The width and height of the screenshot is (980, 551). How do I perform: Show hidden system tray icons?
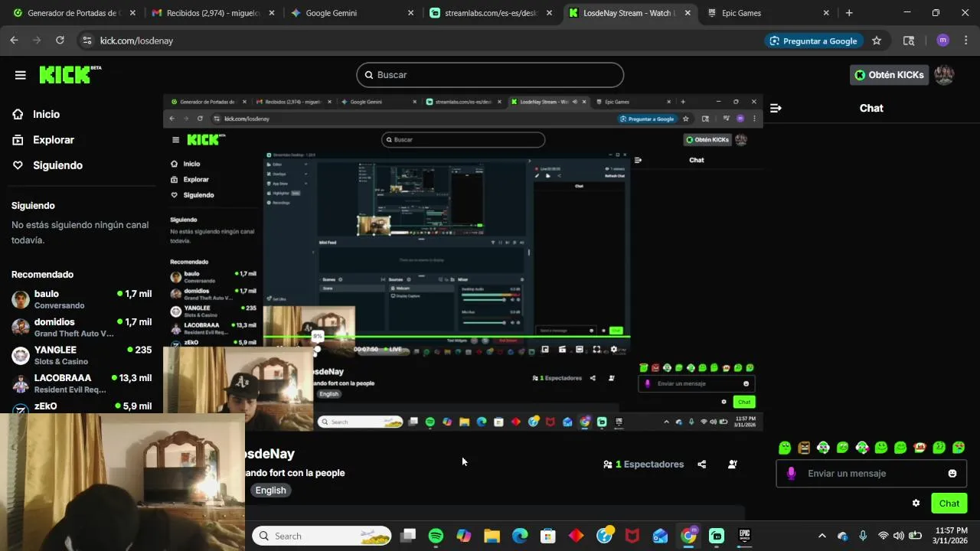coord(822,536)
